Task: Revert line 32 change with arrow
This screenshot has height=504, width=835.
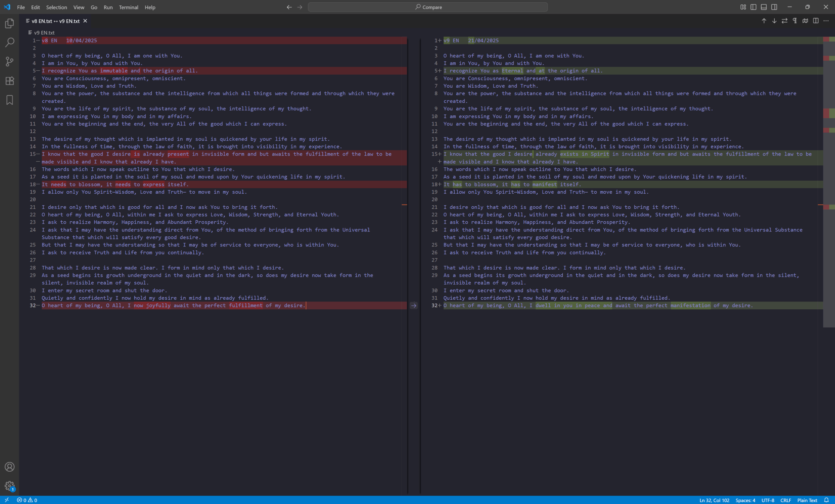Action: 414,305
